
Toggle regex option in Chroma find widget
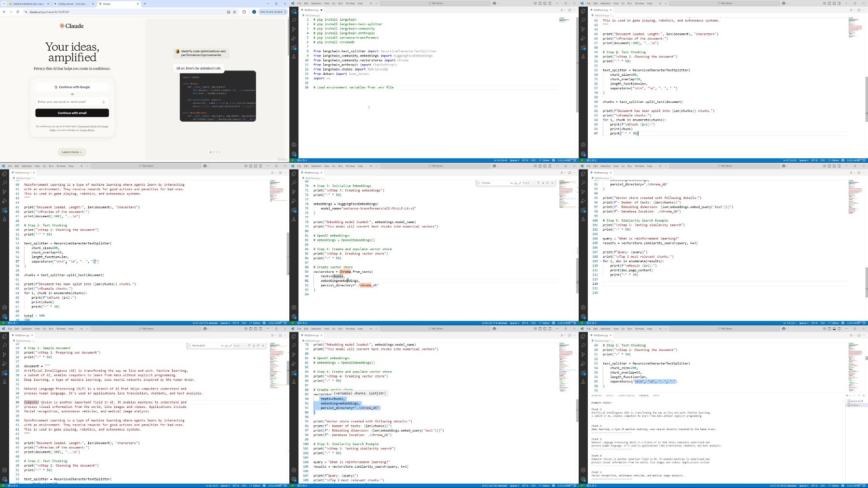coord(520,183)
